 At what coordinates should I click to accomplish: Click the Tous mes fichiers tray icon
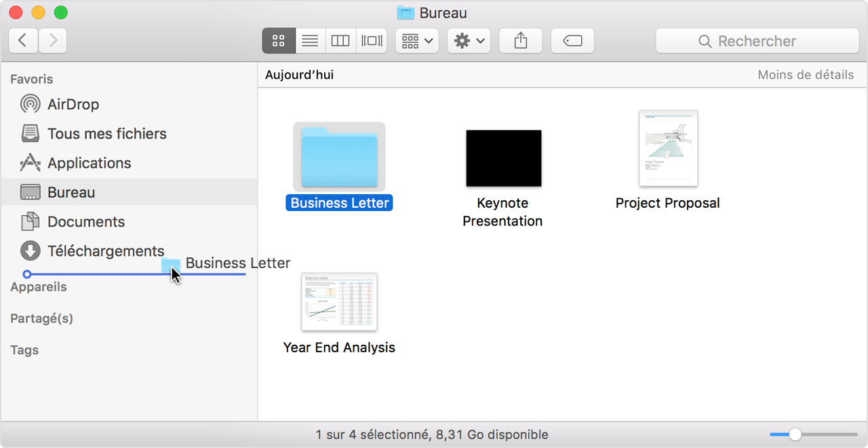[x=31, y=133]
